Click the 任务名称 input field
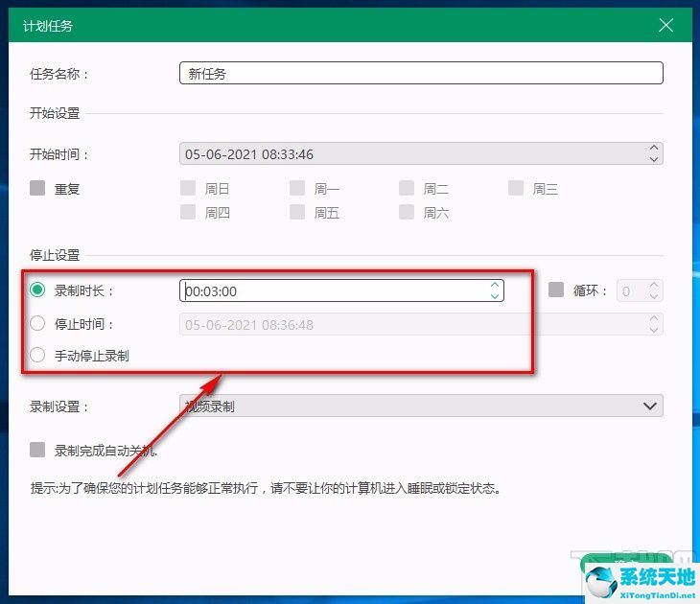 coord(421,73)
